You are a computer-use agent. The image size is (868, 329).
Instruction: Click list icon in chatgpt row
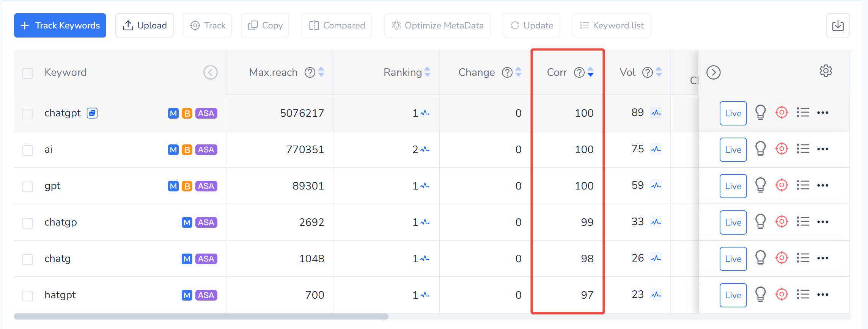(x=803, y=113)
